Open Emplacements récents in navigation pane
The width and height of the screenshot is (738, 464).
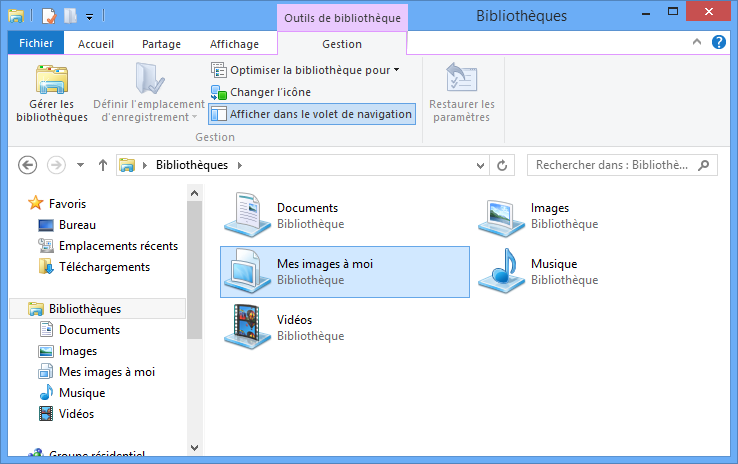coord(118,246)
